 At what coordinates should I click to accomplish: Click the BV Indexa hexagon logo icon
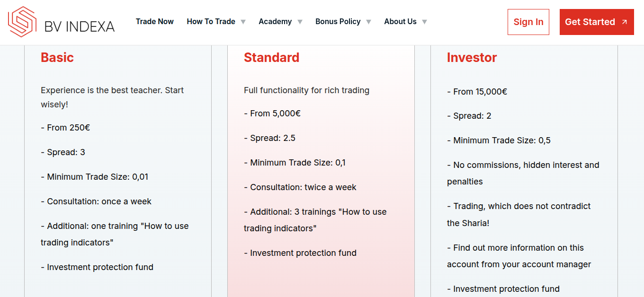click(22, 22)
